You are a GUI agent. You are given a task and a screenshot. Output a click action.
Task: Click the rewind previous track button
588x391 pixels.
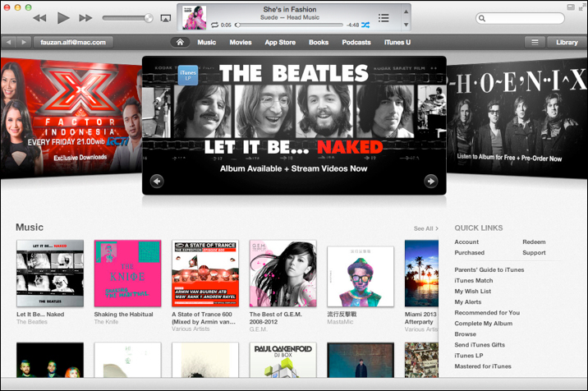pos(39,18)
